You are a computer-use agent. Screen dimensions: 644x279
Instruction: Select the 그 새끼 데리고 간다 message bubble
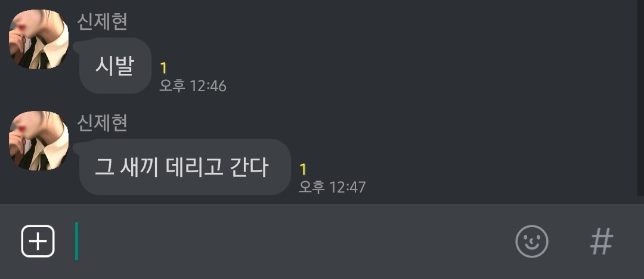[185, 167]
